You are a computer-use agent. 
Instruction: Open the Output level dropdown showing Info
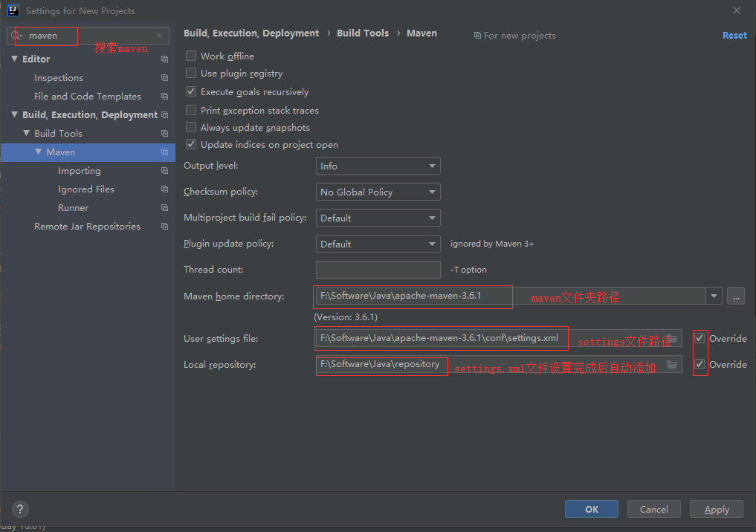(x=378, y=166)
